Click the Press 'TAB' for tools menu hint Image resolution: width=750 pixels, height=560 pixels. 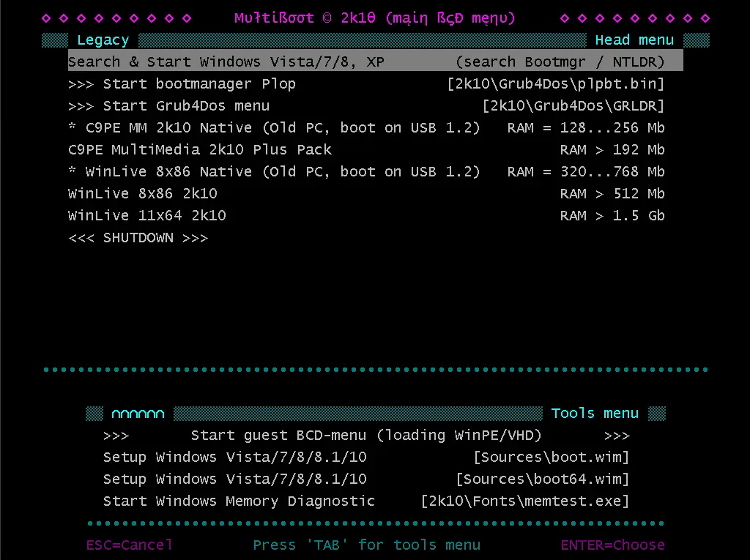[x=366, y=545]
